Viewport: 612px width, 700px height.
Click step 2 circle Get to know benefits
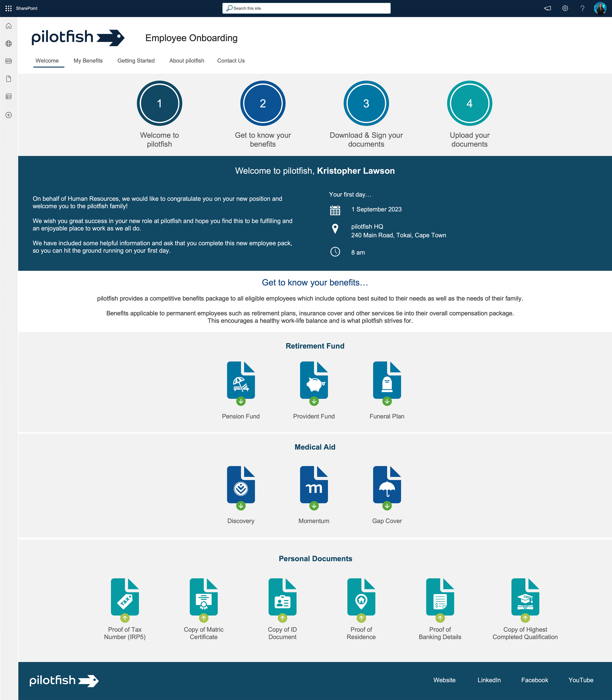click(263, 103)
